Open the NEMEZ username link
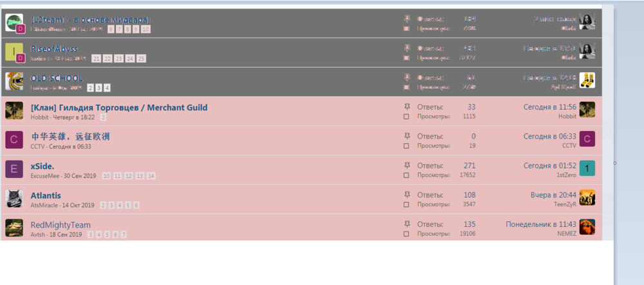Viewport: 644px width, 285px height. pyautogui.click(x=566, y=234)
